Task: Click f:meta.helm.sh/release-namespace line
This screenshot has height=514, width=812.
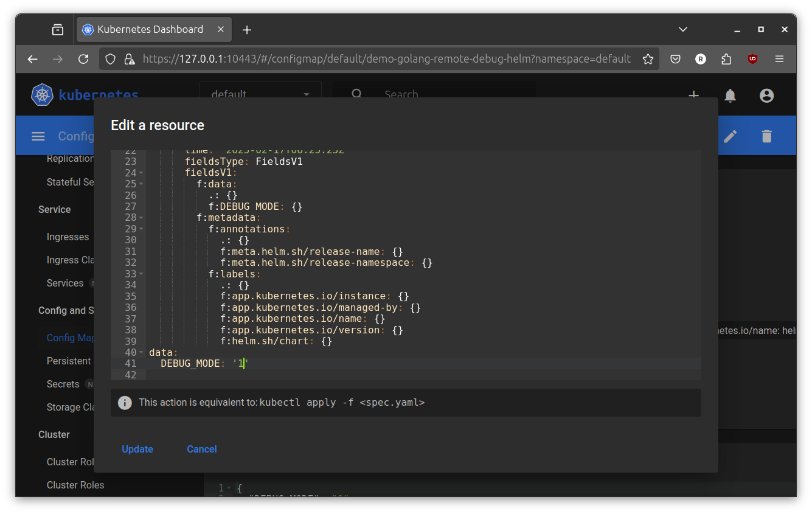Action: [327, 263]
